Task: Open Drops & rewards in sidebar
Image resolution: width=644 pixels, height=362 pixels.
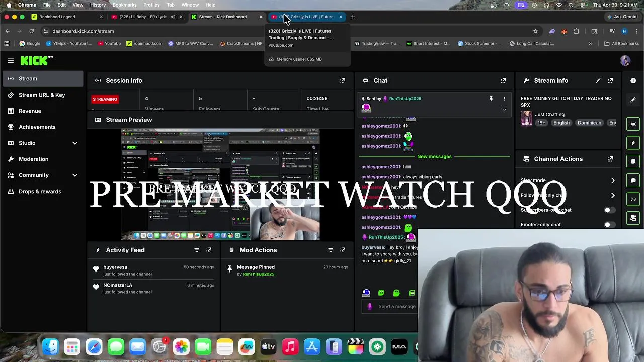Action: click(43, 192)
